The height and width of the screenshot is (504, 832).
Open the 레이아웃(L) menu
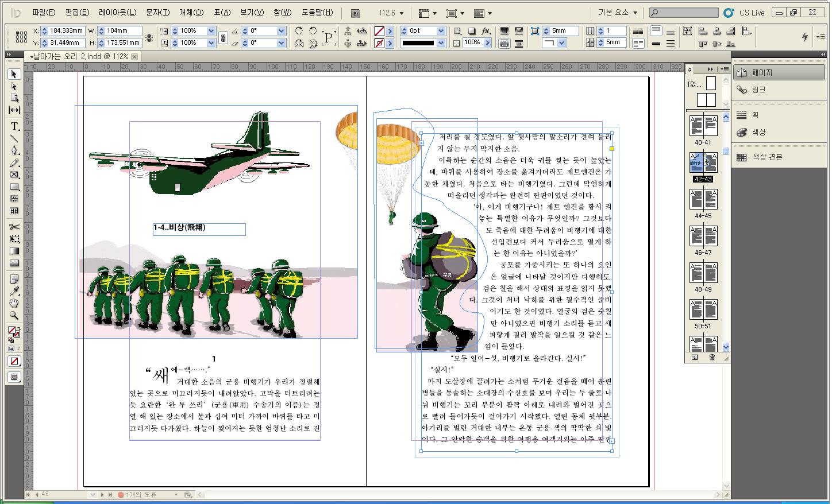117,13
